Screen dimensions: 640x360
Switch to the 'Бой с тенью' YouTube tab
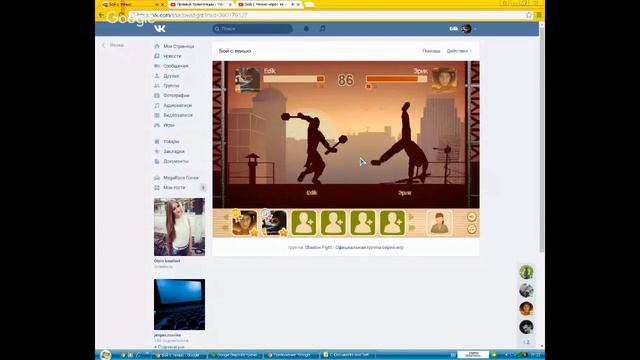[268, 4]
